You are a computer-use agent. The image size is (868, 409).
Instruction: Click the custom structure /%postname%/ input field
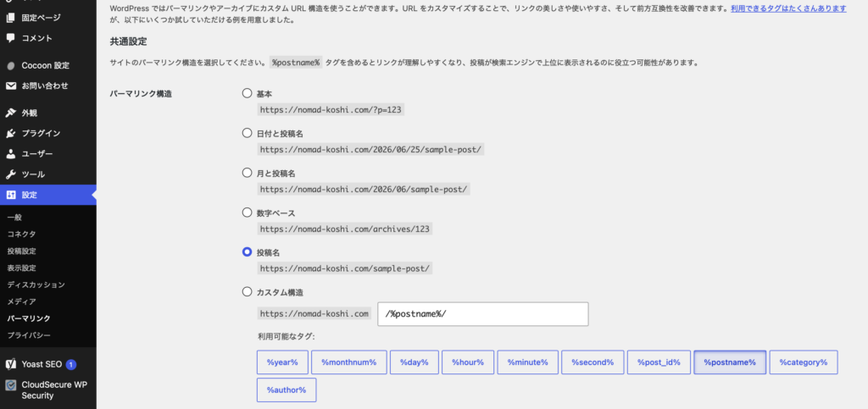click(x=482, y=314)
